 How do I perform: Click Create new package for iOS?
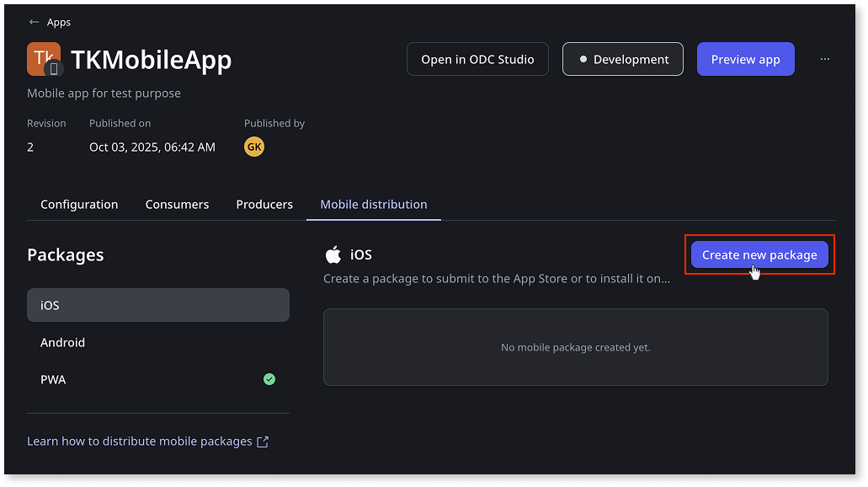(759, 254)
